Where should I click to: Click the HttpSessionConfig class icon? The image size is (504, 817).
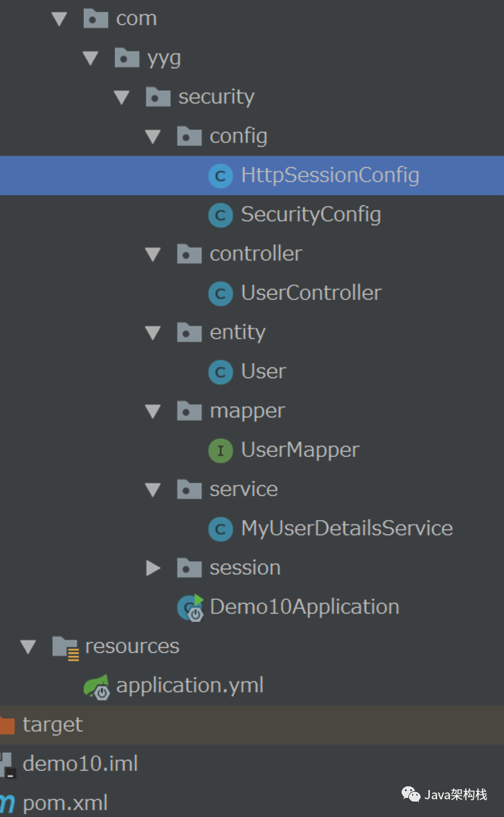pos(220,176)
